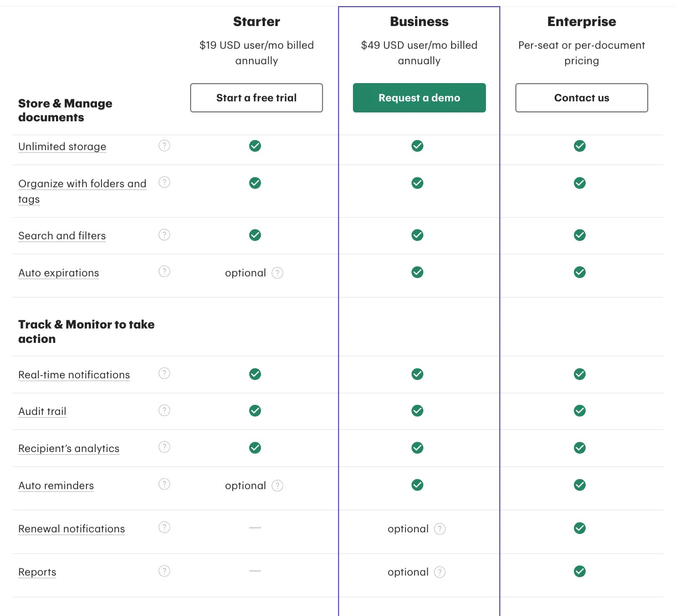Click the green Request a demo button

tap(419, 98)
